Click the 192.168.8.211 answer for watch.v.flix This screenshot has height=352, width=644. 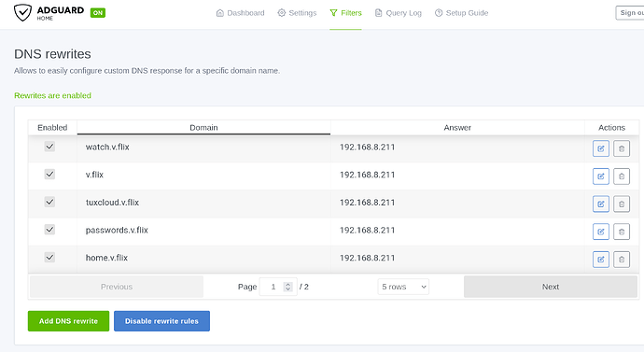click(367, 147)
